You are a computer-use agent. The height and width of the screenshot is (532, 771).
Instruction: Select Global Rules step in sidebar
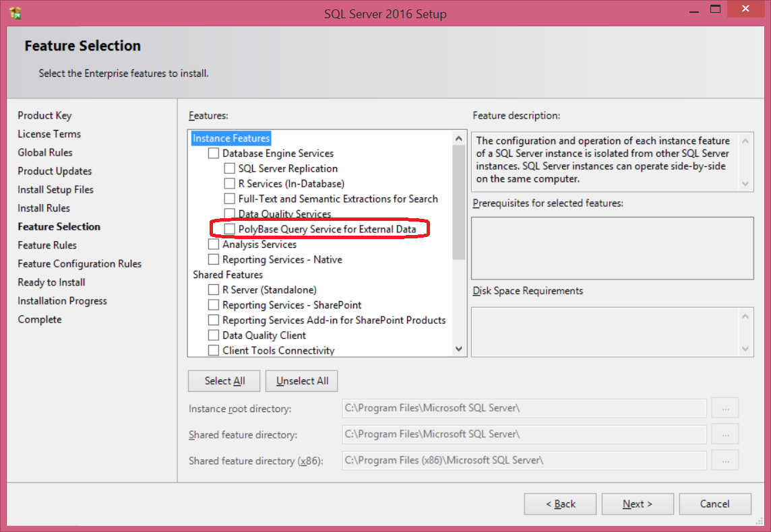[x=45, y=153]
